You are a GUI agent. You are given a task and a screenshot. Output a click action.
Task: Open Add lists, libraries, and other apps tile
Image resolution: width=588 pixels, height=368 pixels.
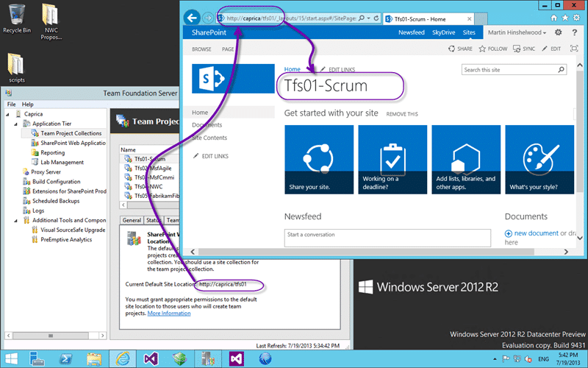click(466, 160)
